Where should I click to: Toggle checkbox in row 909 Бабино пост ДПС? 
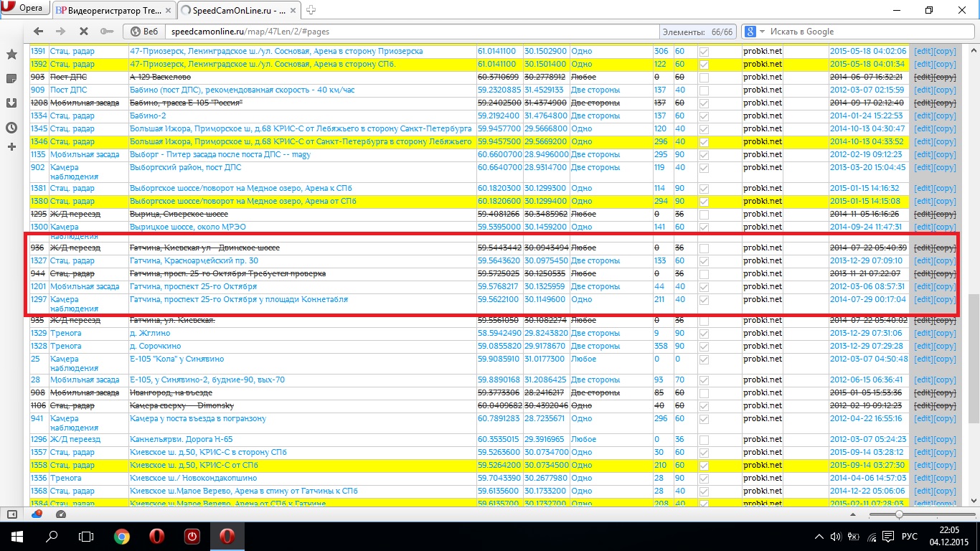click(x=704, y=90)
